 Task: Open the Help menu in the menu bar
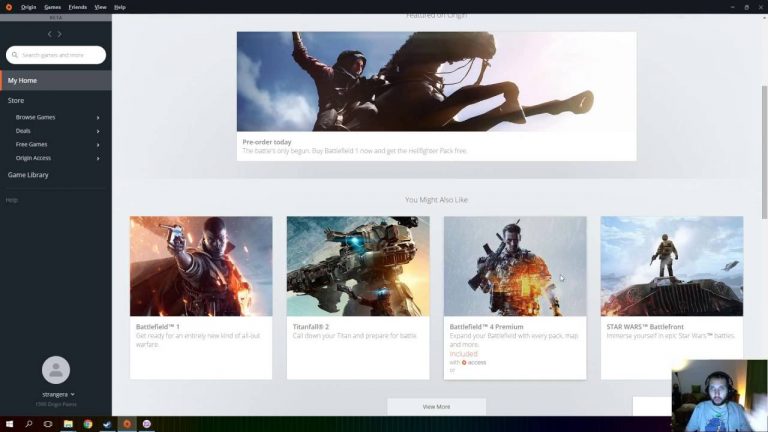point(120,7)
